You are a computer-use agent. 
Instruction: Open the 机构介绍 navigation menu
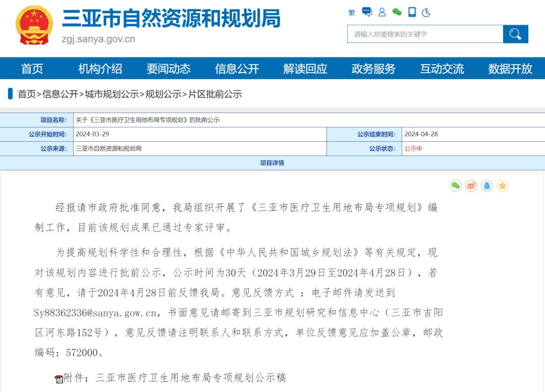[100, 69]
